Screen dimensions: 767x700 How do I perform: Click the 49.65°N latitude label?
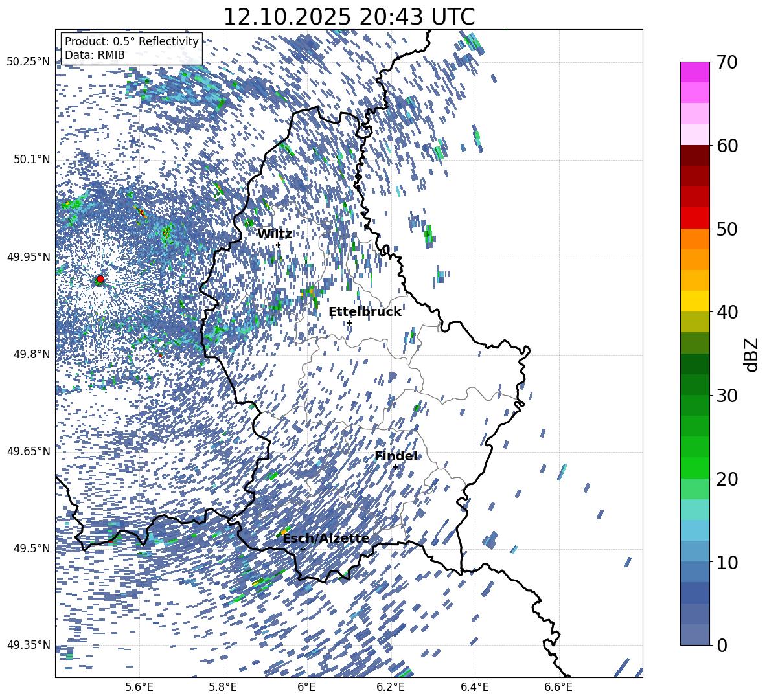(29, 451)
